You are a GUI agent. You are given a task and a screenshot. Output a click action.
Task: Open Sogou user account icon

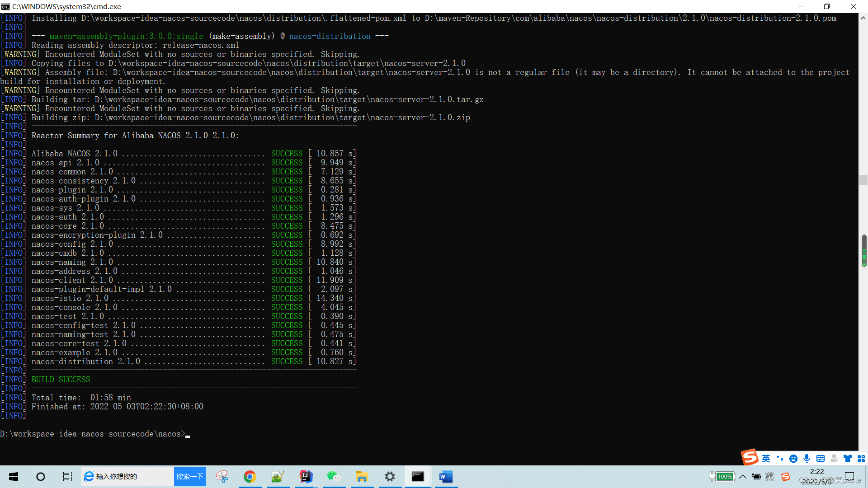(834, 459)
